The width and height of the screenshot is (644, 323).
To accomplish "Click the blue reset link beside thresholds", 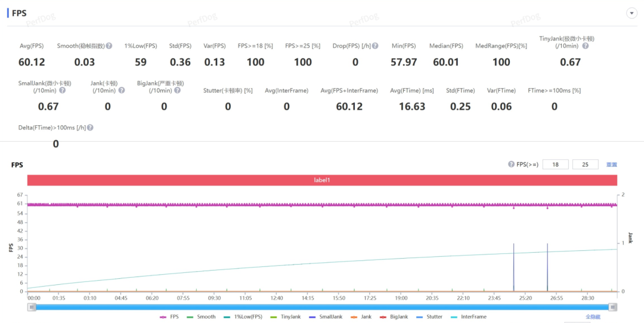I will click(612, 164).
